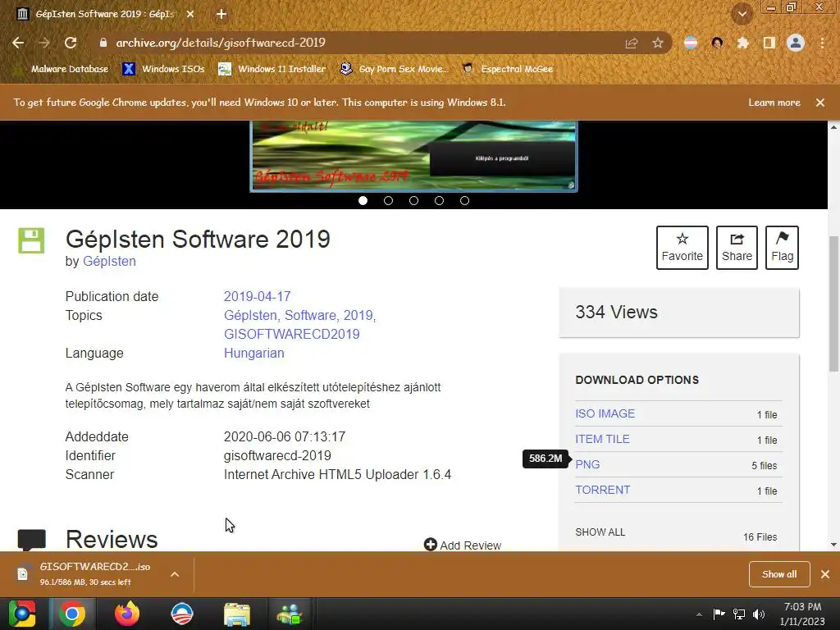Close the GépIsten Software 2019 tab

pos(190,14)
